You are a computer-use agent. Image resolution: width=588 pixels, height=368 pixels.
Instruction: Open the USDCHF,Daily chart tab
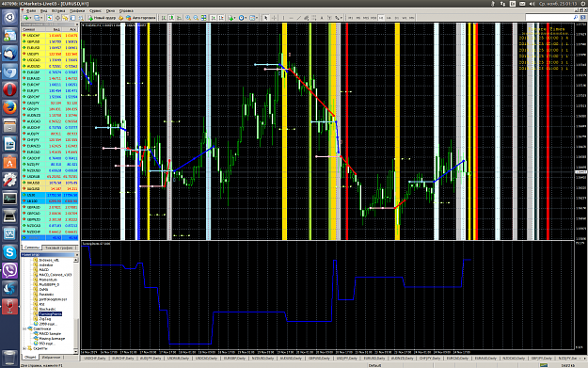pyautogui.click(x=94, y=359)
